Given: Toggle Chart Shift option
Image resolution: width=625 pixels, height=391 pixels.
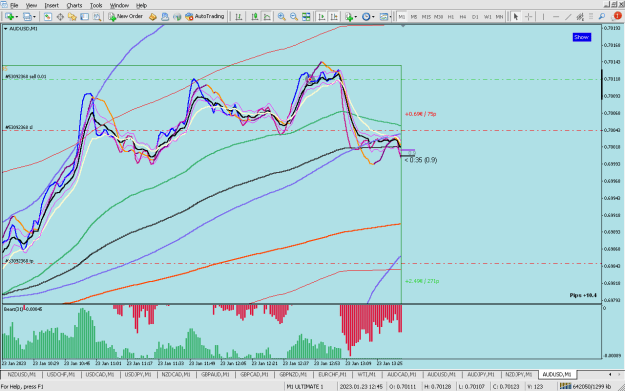Looking at the screenshot, I should [334, 17].
